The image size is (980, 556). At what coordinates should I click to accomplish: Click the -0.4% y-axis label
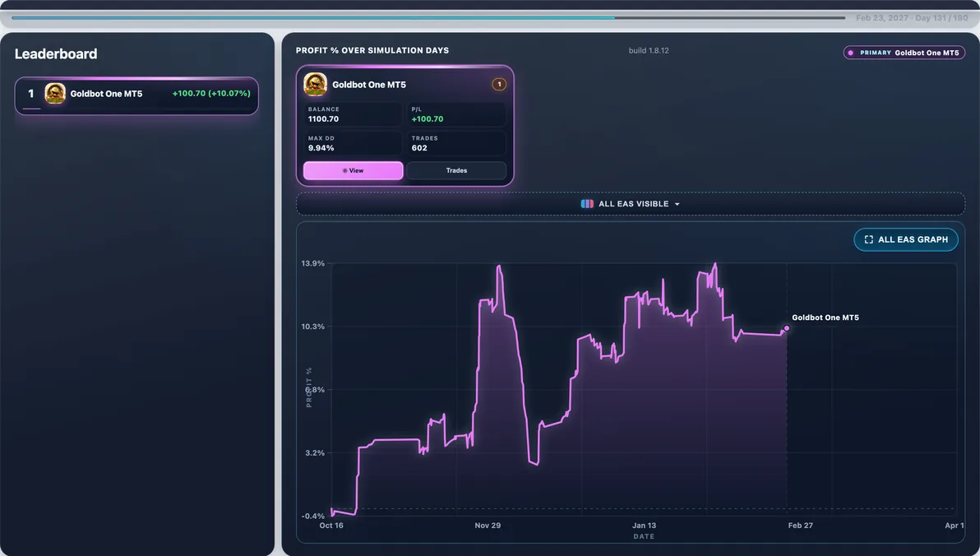(312, 516)
